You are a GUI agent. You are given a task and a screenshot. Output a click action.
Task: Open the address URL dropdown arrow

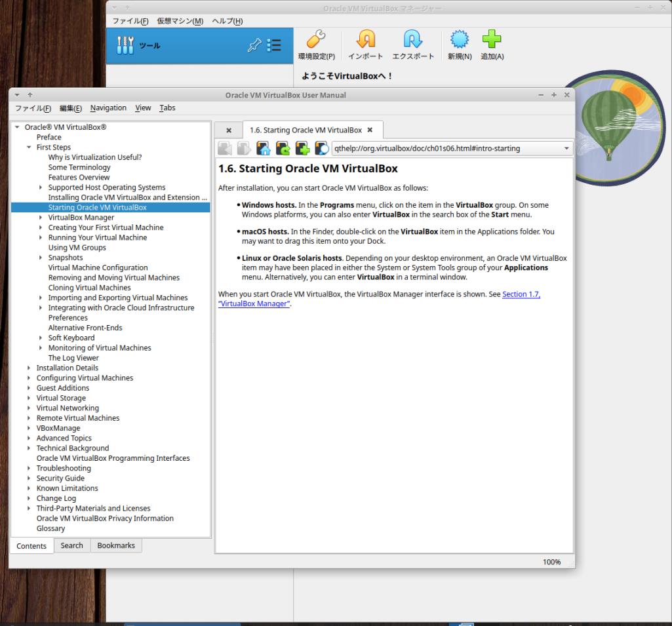pos(566,148)
